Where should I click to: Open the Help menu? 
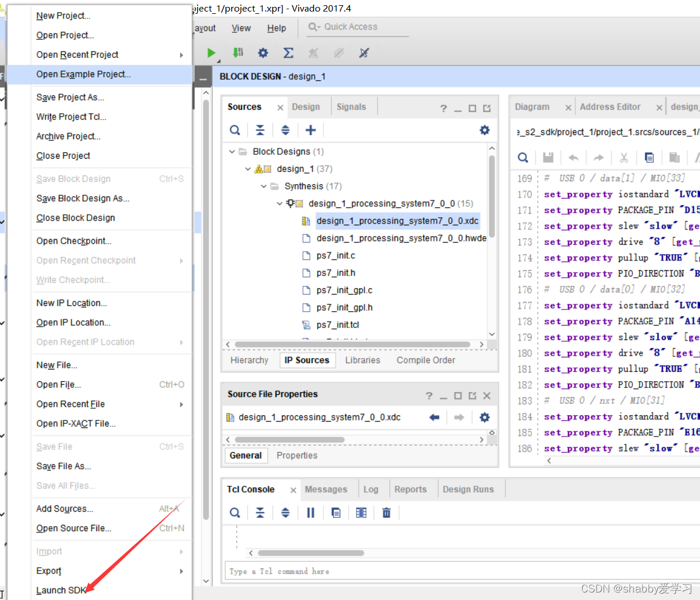tap(277, 28)
